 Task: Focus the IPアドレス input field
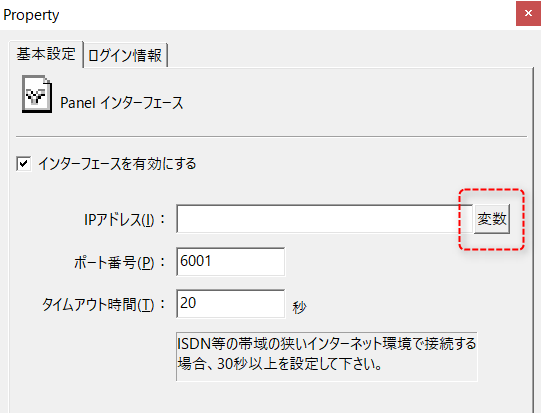[x=325, y=219]
